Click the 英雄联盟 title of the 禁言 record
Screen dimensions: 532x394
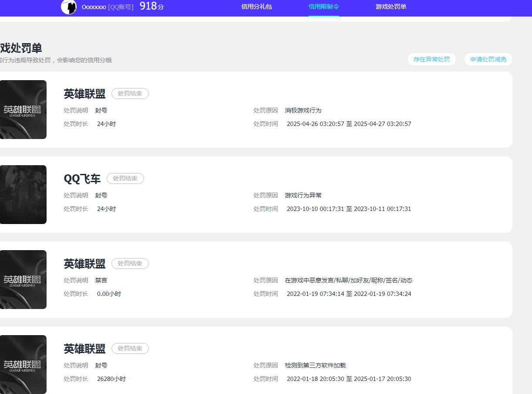tap(84, 264)
